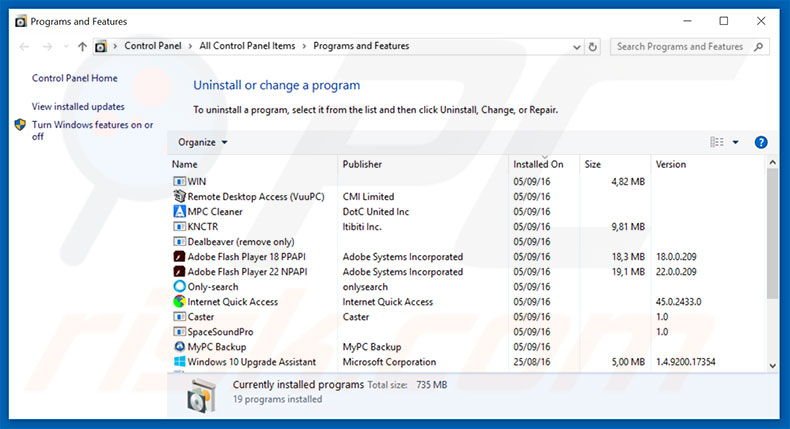
Task: Open the recent locations dropdown arrow
Action: (x=66, y=47)
